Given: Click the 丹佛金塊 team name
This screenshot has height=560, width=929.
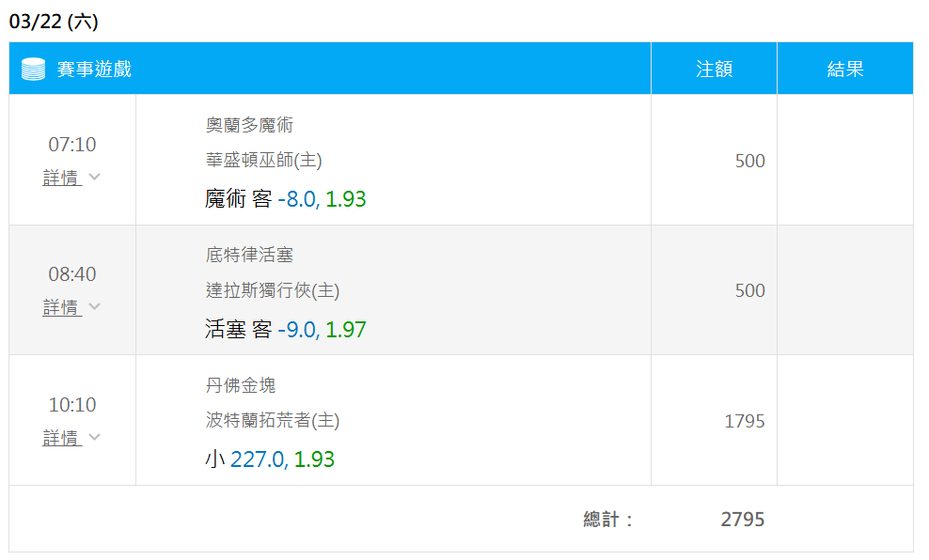Looking at the screenshot, I should pos(241,385).
